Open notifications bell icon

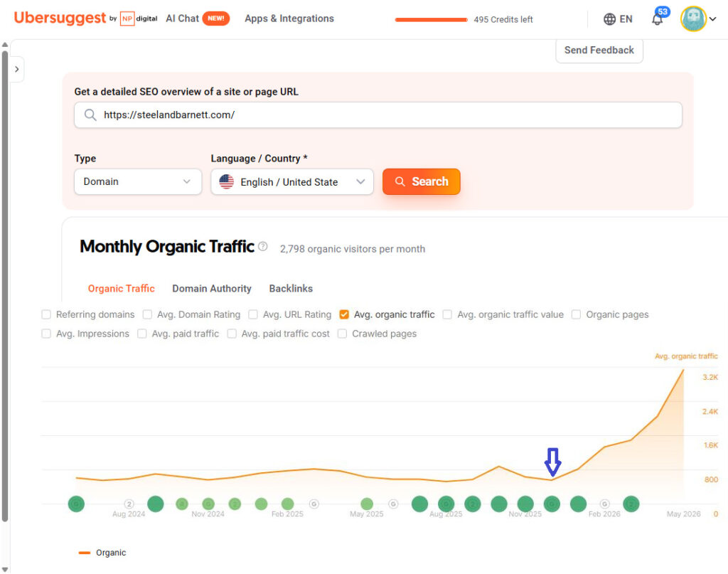point(657,20)
